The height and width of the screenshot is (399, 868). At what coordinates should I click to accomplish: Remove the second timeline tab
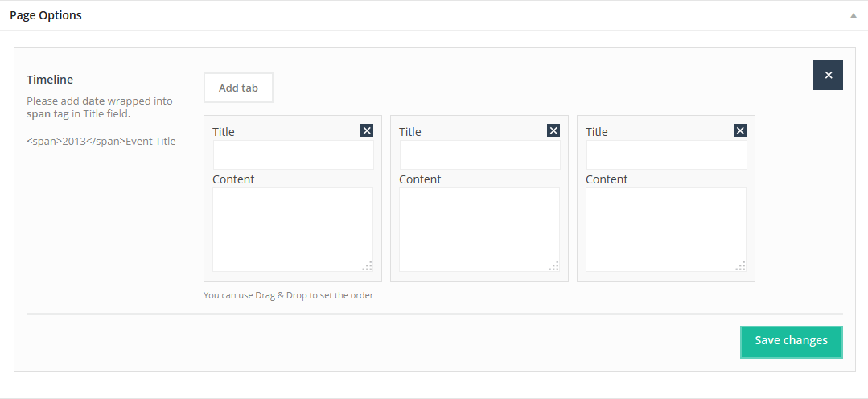pyautogui.click(x=553, y=130)
